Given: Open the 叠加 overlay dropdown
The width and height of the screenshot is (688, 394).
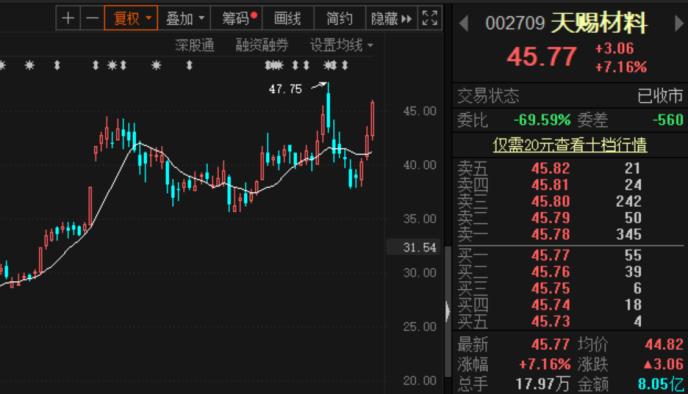Looking at the screenshot, I should coord(185,18).
